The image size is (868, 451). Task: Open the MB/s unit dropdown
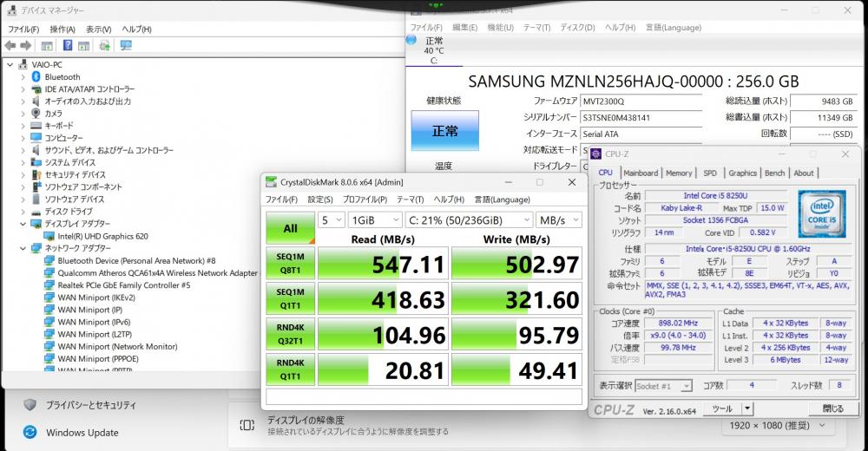tap(559, 219)
